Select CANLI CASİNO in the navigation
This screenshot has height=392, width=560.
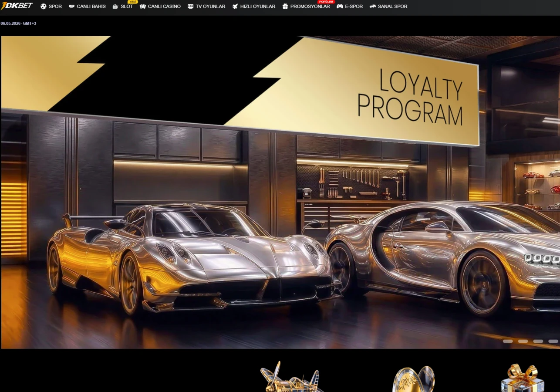(x=160, y=7)
